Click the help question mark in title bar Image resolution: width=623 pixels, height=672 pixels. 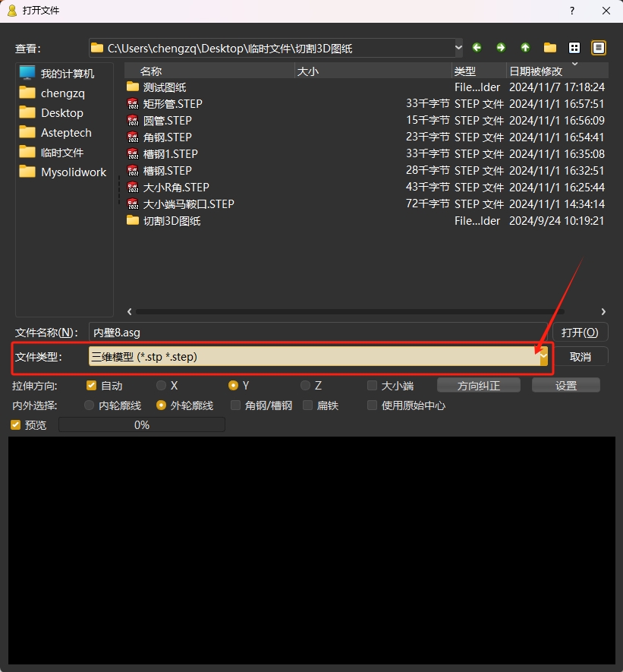[572, 11]
